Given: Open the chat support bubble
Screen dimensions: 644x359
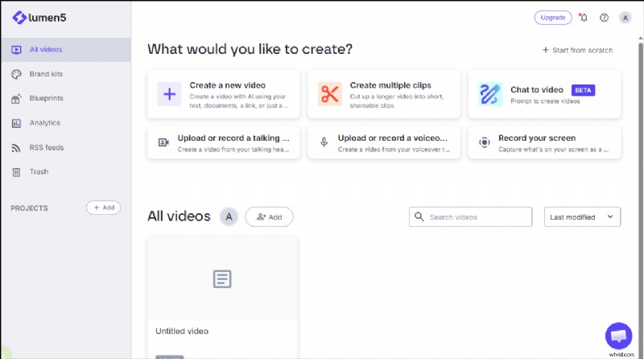Looking at the screenshot, I should [x=618, y=336].
